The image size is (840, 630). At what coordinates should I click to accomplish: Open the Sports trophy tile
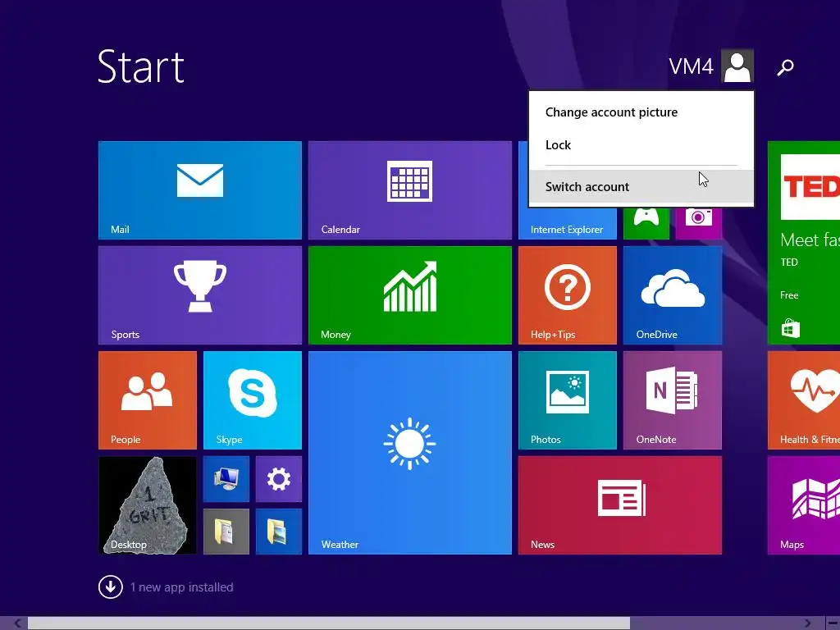[x=200, y=295]
